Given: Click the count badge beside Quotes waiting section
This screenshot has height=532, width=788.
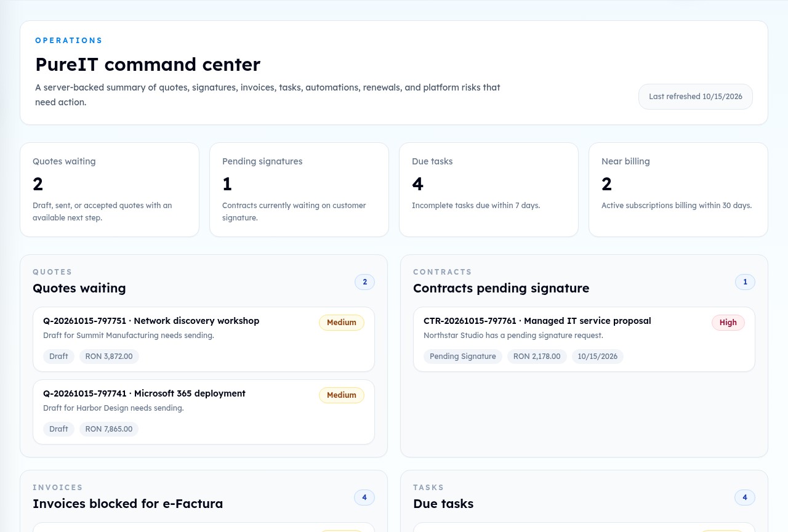Looking at the screenshot, I should click(x=364, y=282).
